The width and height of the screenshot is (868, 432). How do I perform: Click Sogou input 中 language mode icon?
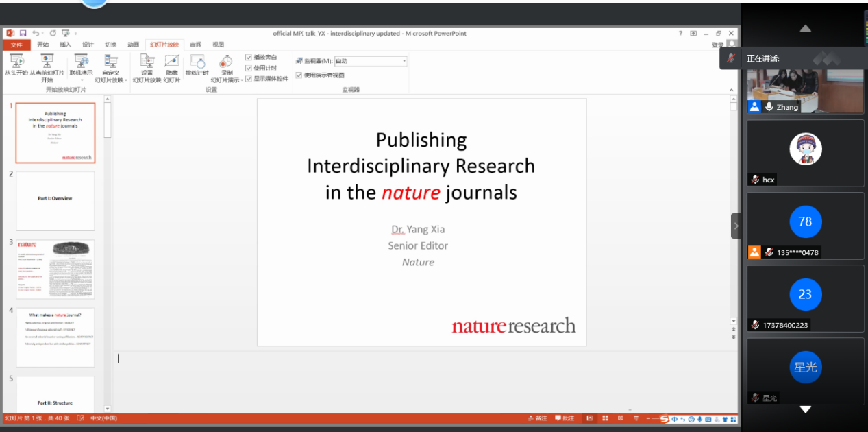(674, 419)
